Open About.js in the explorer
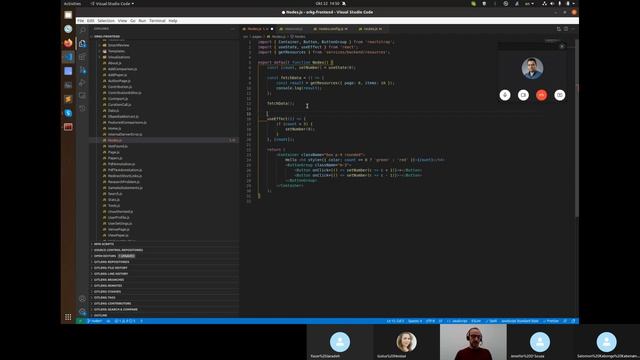 (114, 63)
